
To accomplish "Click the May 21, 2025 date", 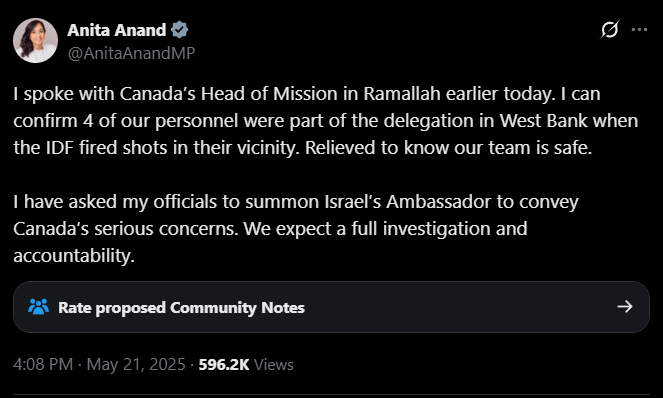I will 136,365.
